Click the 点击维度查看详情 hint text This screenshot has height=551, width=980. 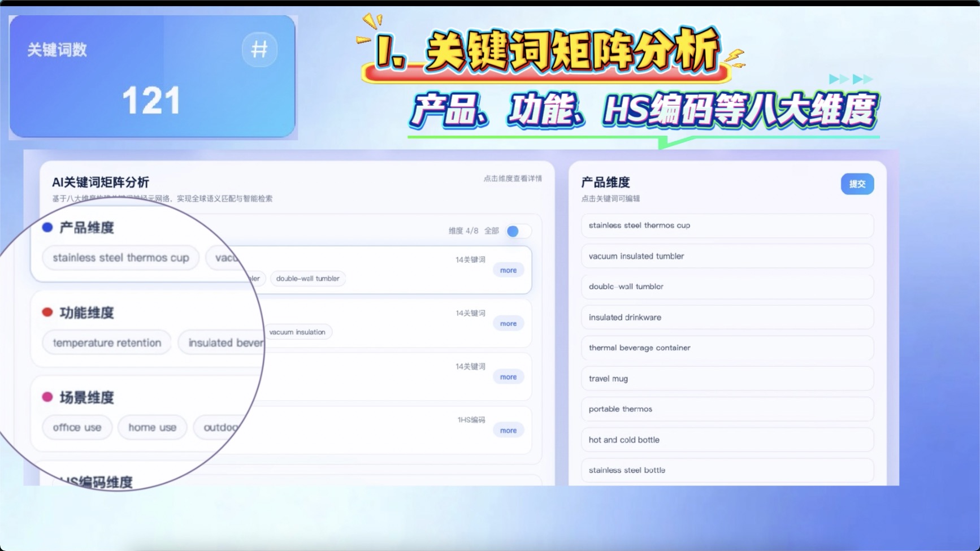pyautogui.click(x=512, y=179)
